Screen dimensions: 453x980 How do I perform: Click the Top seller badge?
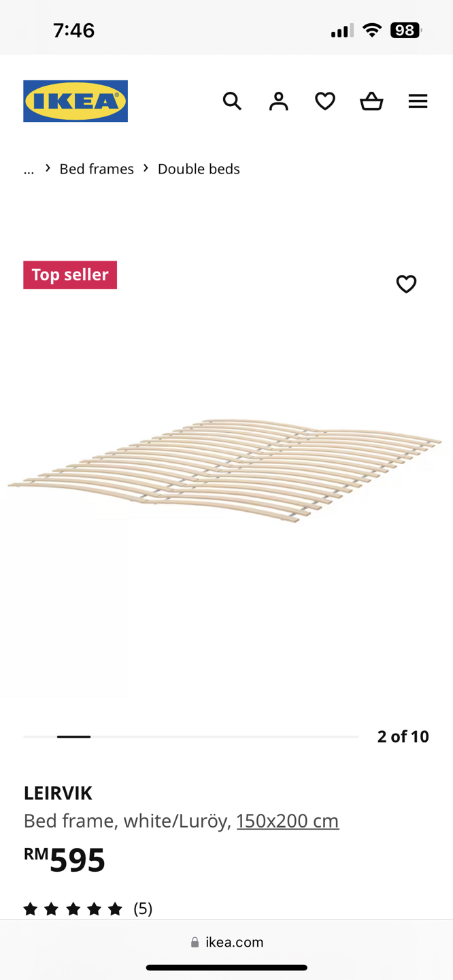click(x=70, y=275)
